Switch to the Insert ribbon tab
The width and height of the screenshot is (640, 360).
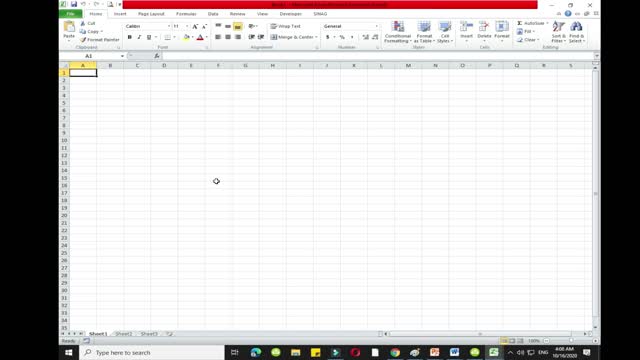pos(120,14)
